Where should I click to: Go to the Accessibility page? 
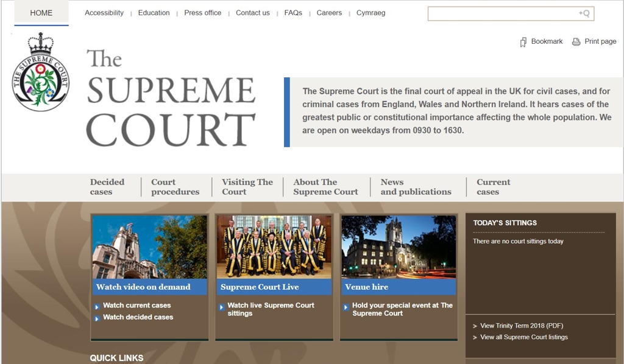pos(104,13)
